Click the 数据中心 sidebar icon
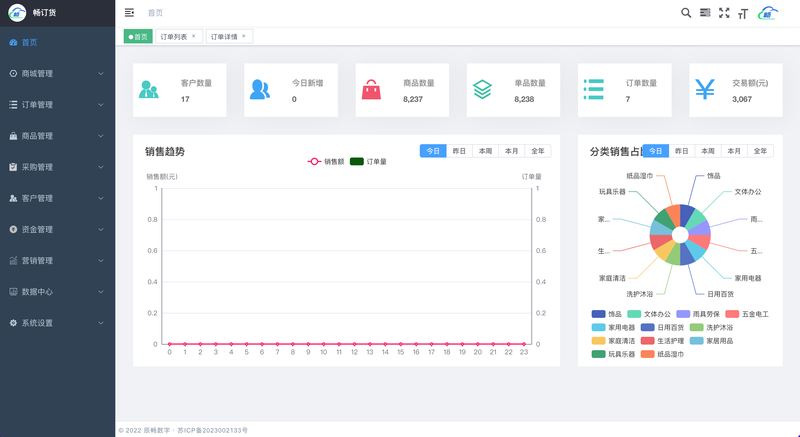Viewport: 800px width, 437px height. click(x=13, y=292)
